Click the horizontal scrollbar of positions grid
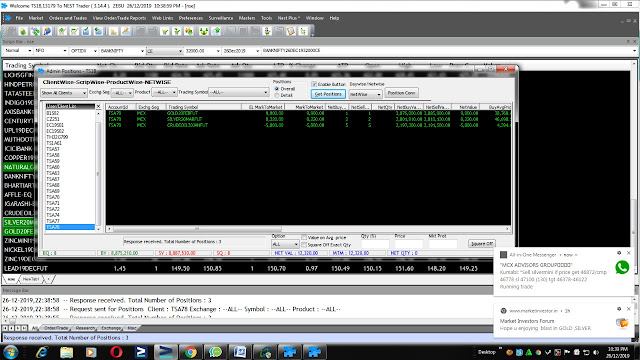This screenshot has width=640, height=360. (308, 229)
